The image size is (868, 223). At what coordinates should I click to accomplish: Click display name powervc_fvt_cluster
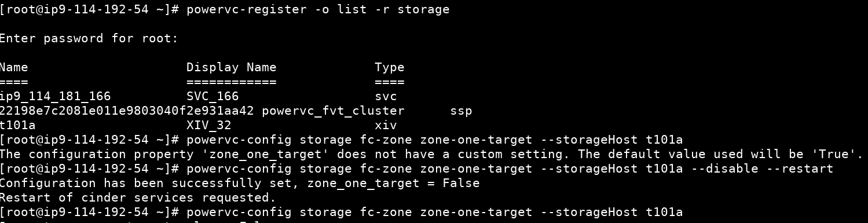333,111
